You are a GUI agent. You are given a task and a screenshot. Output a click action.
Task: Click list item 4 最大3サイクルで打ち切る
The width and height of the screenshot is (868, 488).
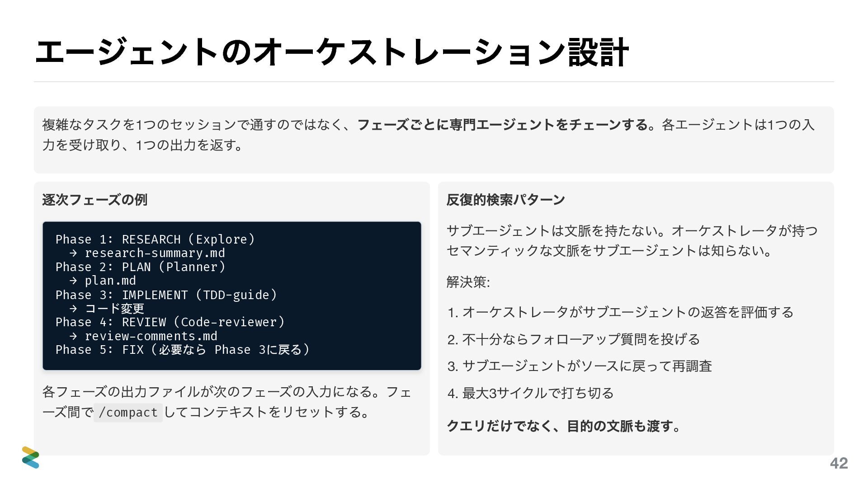(530, 393)
